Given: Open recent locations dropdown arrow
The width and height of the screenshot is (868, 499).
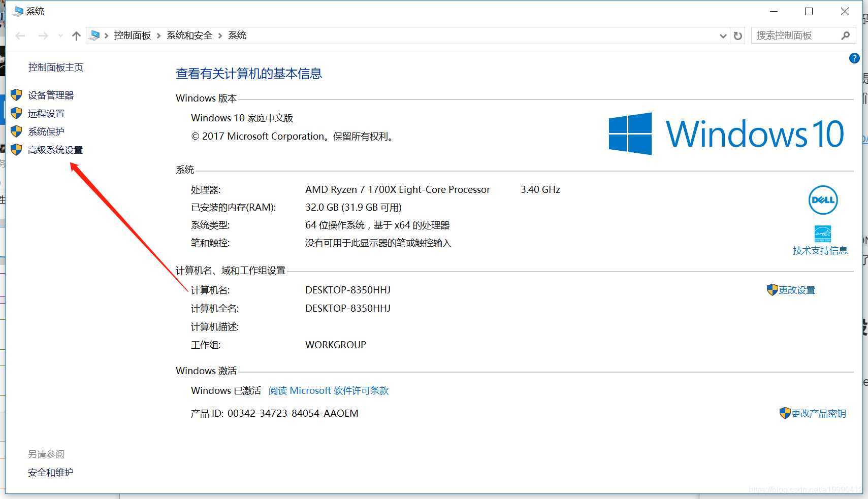Looking at the screenshot, I should pos(60,36).
